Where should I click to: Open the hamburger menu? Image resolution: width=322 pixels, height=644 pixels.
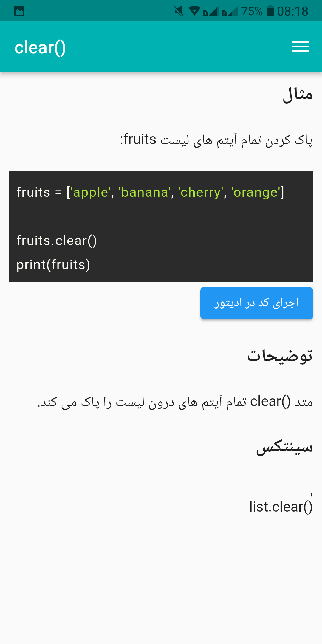[300, 47]
